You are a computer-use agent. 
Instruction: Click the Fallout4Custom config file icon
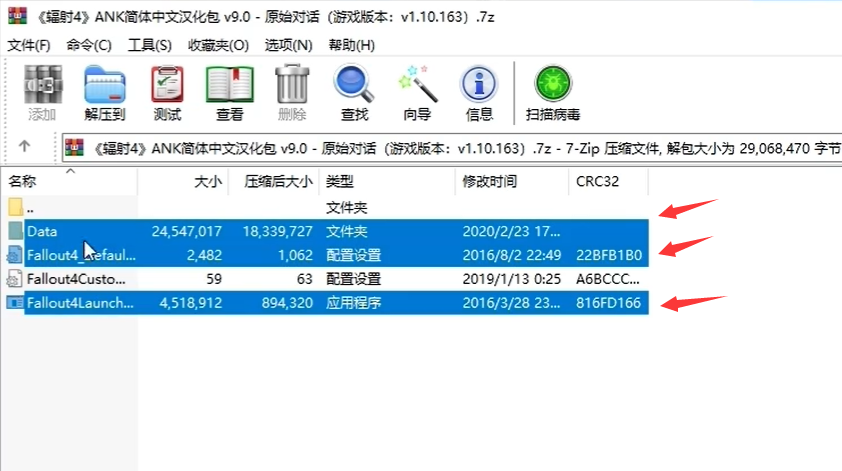click(x=14, y=279)
